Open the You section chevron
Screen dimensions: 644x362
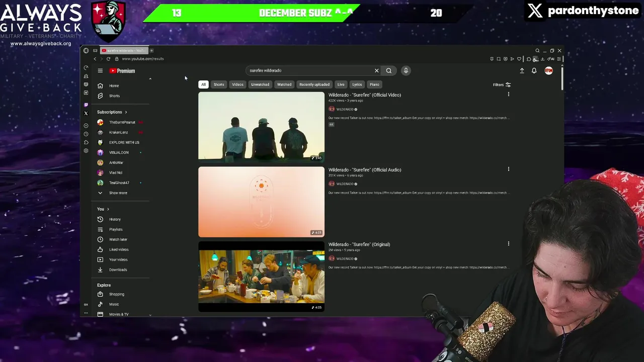coord(108,209)
